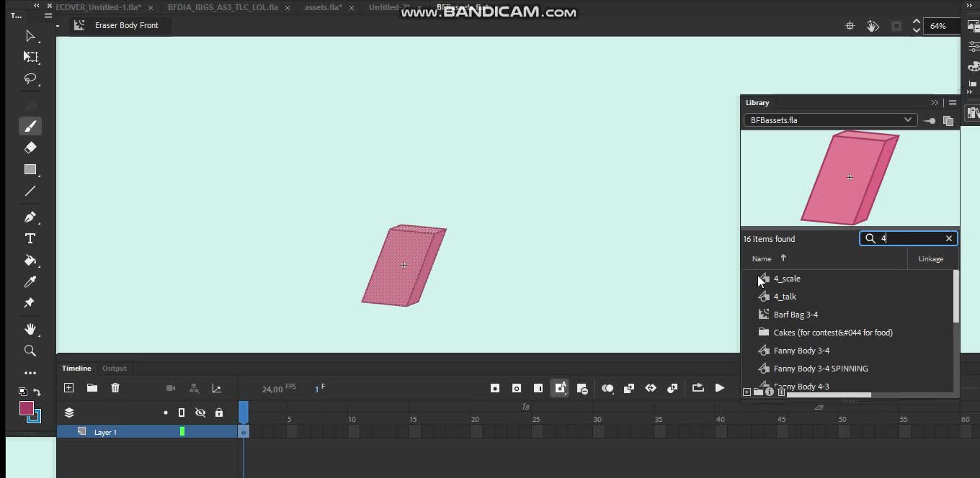Screen dimensions: 980x478
Task: Toggle onion skin in the timeline
Action: (x=607, y=388)
